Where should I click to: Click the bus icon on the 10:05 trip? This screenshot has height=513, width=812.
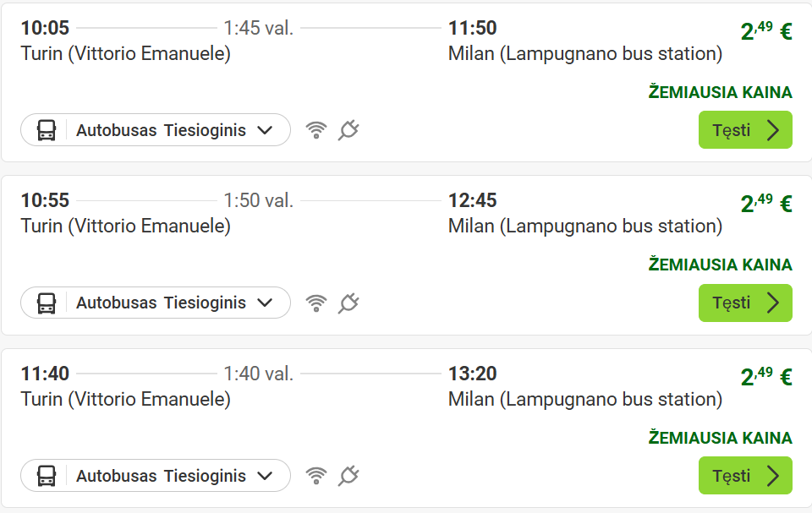[47, 130]
